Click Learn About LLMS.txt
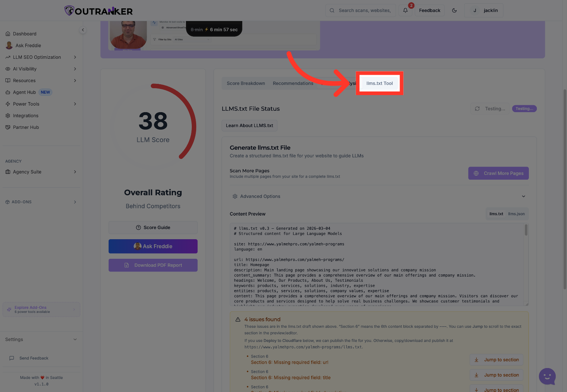 250,126
